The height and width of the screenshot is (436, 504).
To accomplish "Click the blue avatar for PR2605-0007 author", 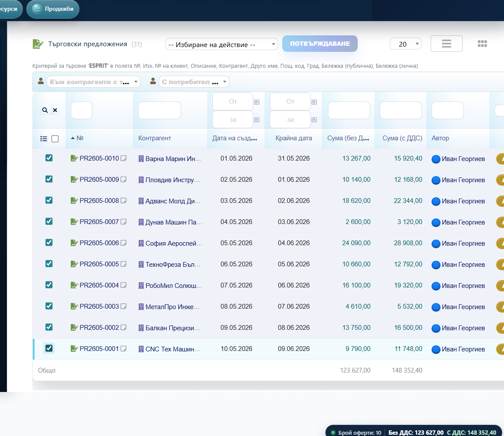I will click(x=436, y=222).
